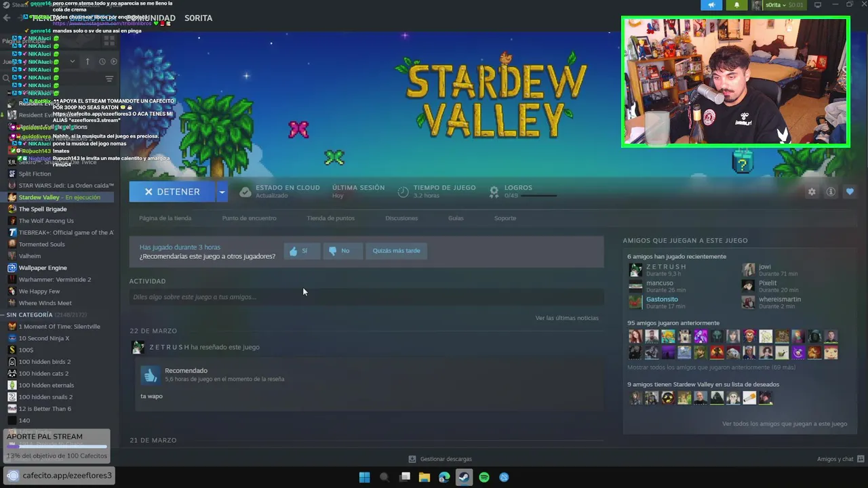
Task: Choose Quizás más tarde
Action: tap(396, 251)
